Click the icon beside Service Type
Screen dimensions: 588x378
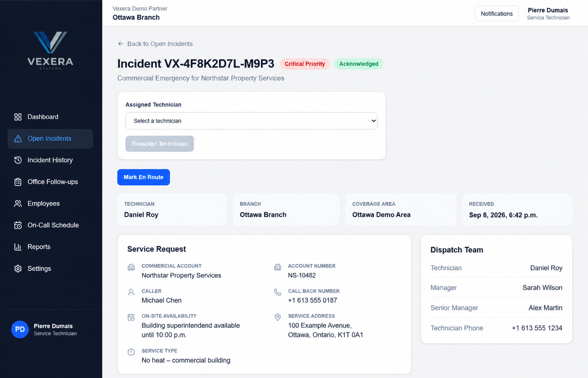click(x=131, y=352)
